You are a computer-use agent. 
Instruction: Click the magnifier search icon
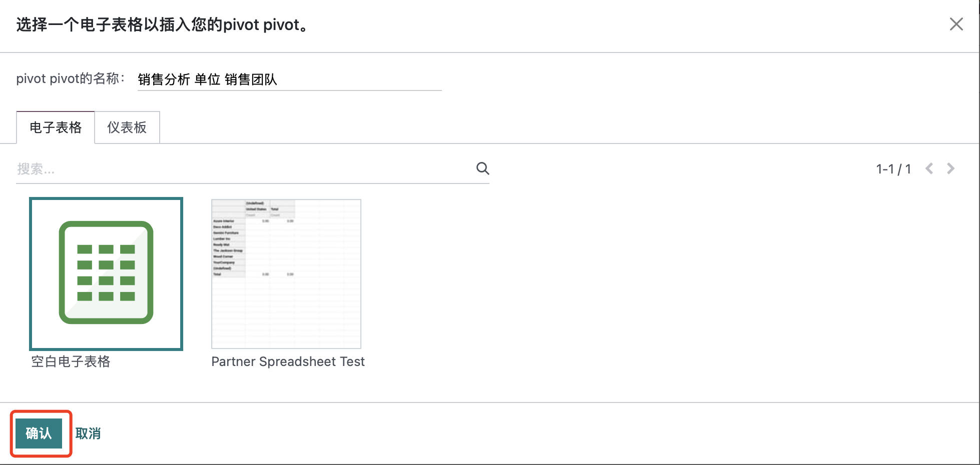pos(482,168)
